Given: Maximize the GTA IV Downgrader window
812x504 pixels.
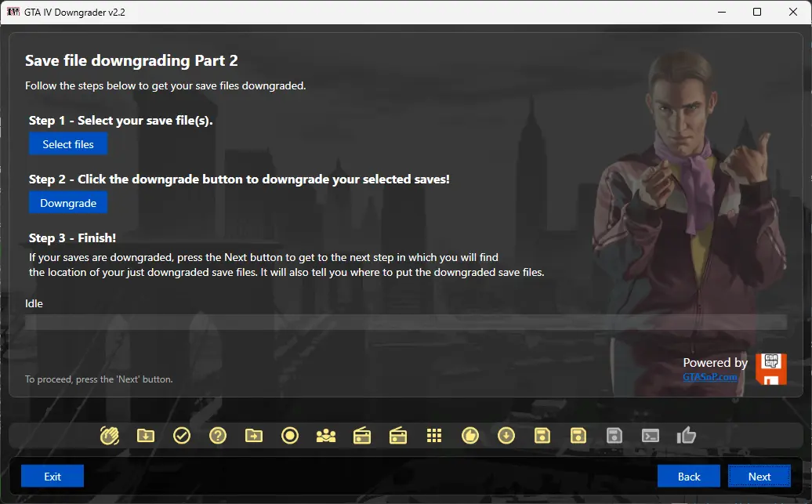Looking at the screenshot, I should (757, 12).
